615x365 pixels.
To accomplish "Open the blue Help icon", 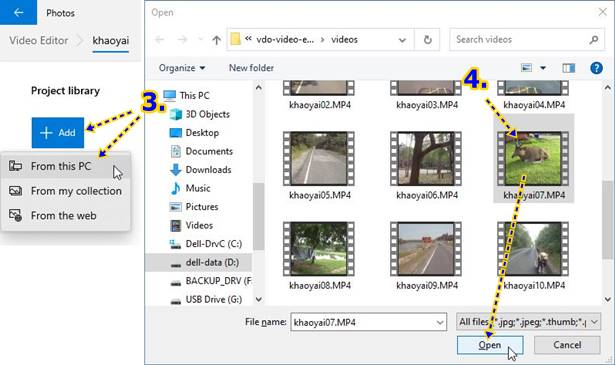I will (596, 68).
